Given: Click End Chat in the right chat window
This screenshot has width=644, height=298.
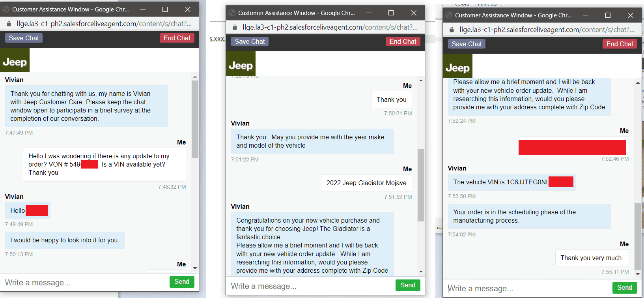Looking at the screenshot, I should (620, 44).
